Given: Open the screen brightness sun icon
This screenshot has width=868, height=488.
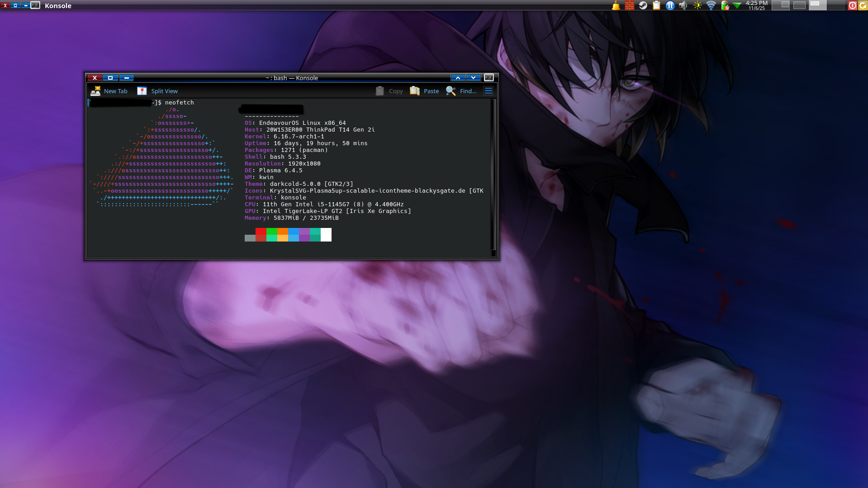Looking at the screenshot, I should click(697, 5).
